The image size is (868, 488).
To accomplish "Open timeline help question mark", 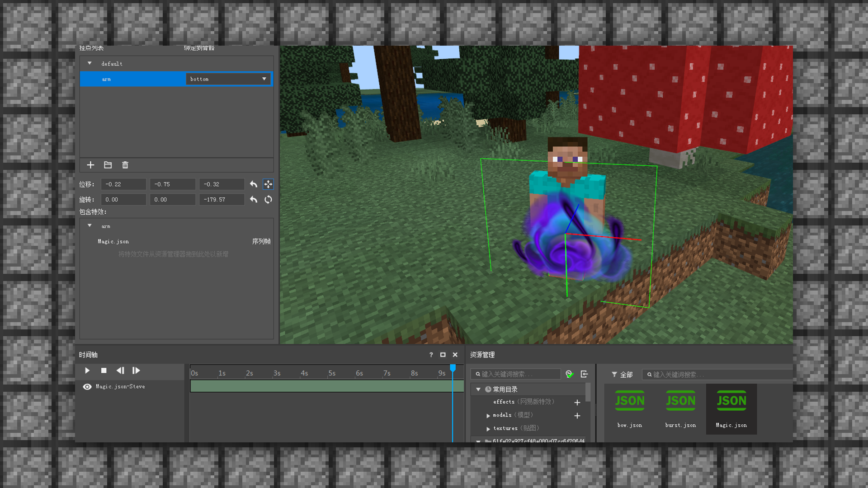I will [x=431, y=355].
